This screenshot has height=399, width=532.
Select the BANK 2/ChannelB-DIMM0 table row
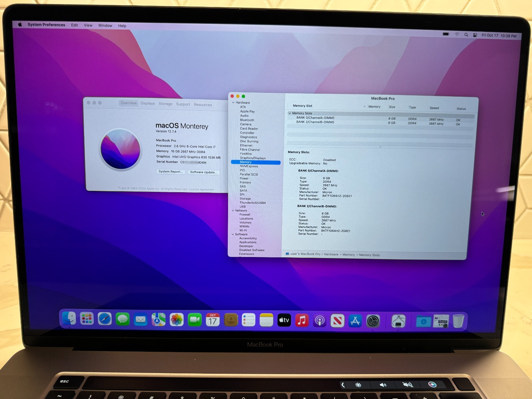381,123
